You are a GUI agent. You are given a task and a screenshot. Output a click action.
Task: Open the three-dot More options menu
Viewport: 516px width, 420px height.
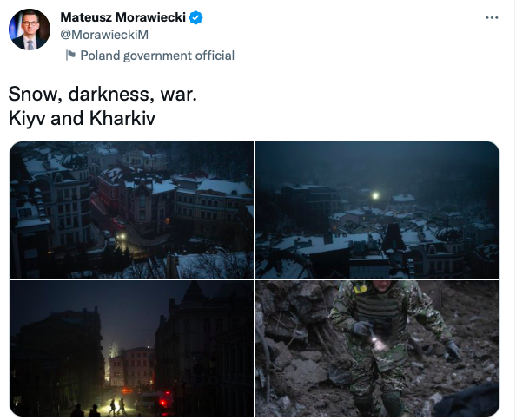[492, 17]
